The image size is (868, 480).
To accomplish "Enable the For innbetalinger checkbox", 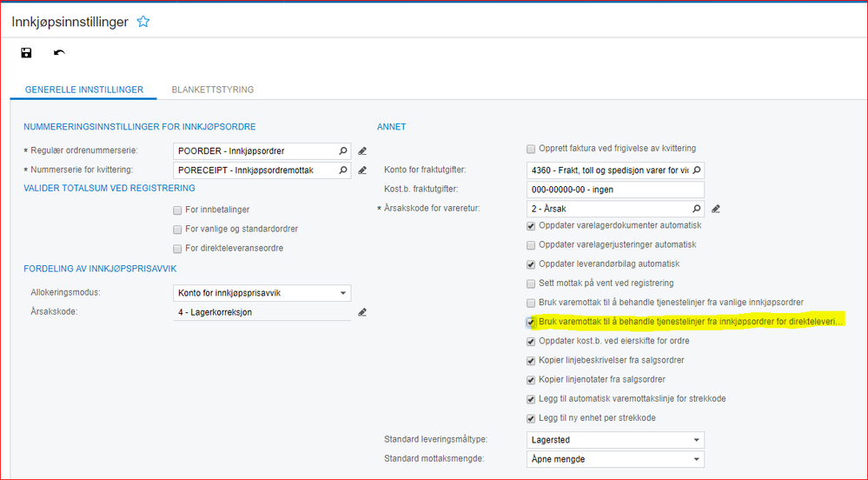I will 178,210.
